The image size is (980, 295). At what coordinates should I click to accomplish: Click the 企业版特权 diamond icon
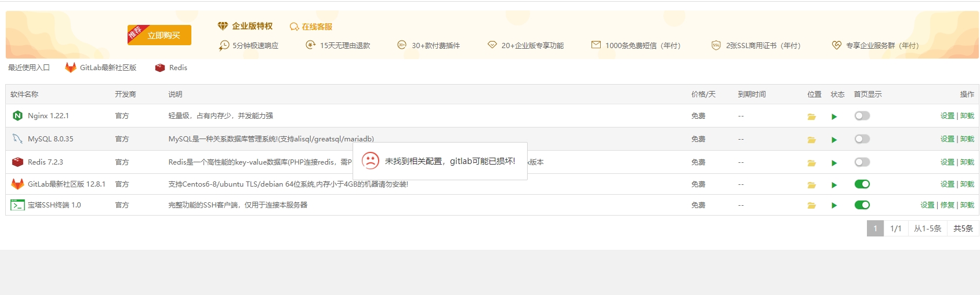223,26
